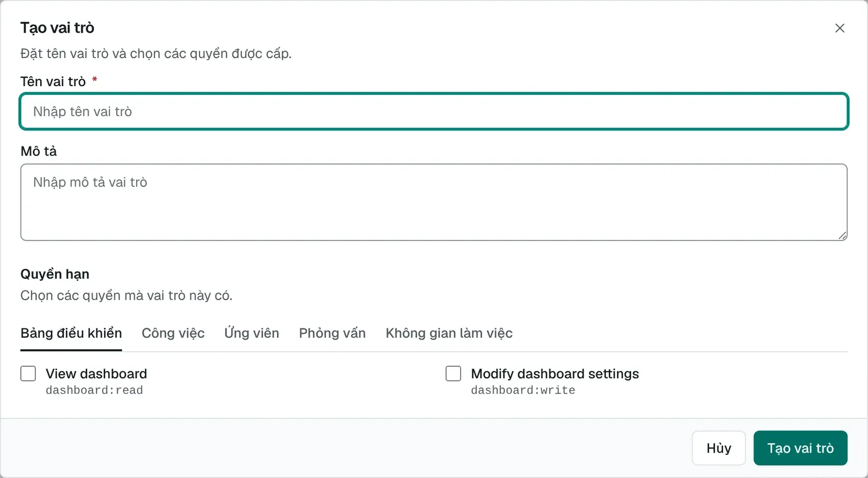Click the subtitle 'Đặt tên vai trò và chọn các quyền được cấp.'

pyautogui.click(x=156, y=54)
